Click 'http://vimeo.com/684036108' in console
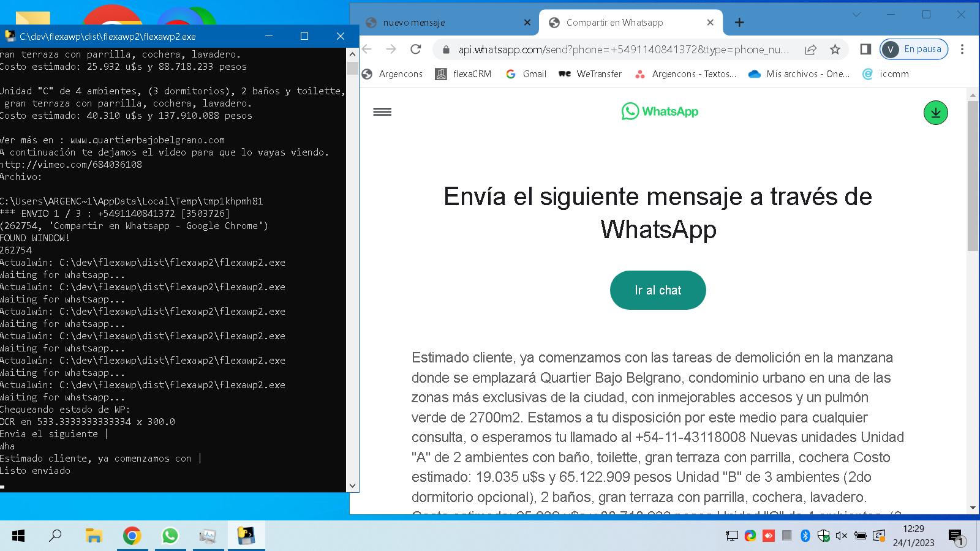The width and height of the screenshot is (980, 551). pyautogui.click(x=71, y=165)
